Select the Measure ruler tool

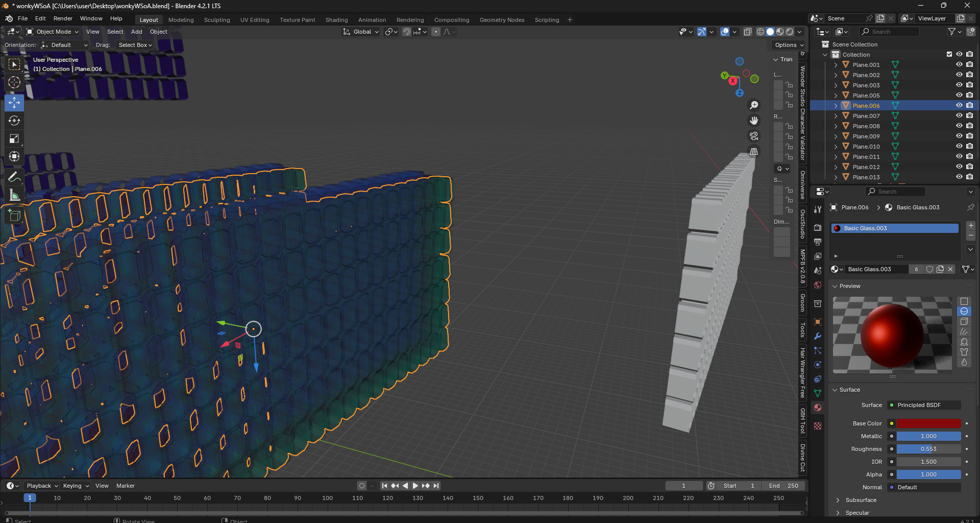click(x=14, y=195)
